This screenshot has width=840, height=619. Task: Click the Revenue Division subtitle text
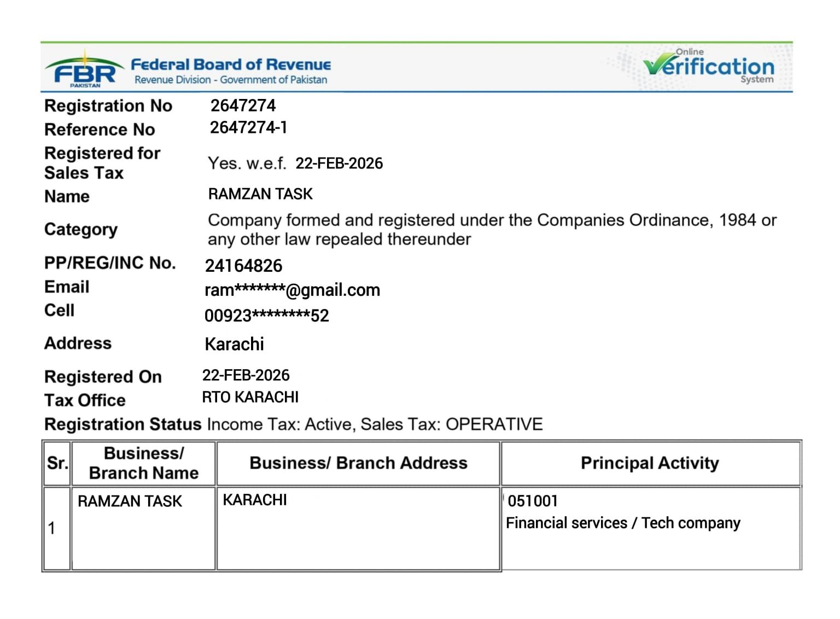230,80
